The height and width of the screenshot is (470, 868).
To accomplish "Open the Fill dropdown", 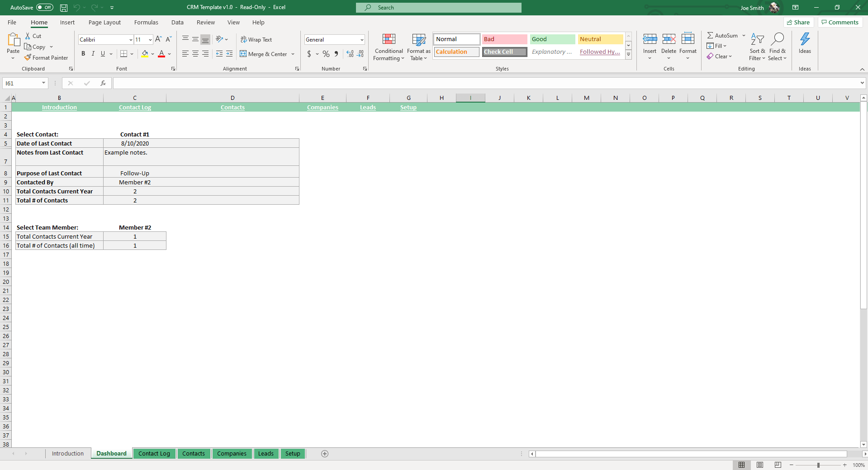I will (x=716, y=46).
